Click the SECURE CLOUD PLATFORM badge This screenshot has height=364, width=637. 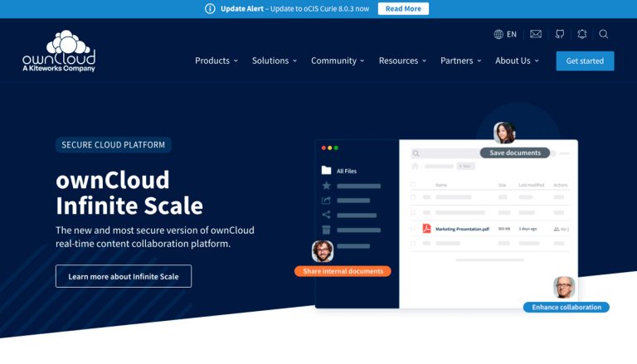(x=114, y=144)
